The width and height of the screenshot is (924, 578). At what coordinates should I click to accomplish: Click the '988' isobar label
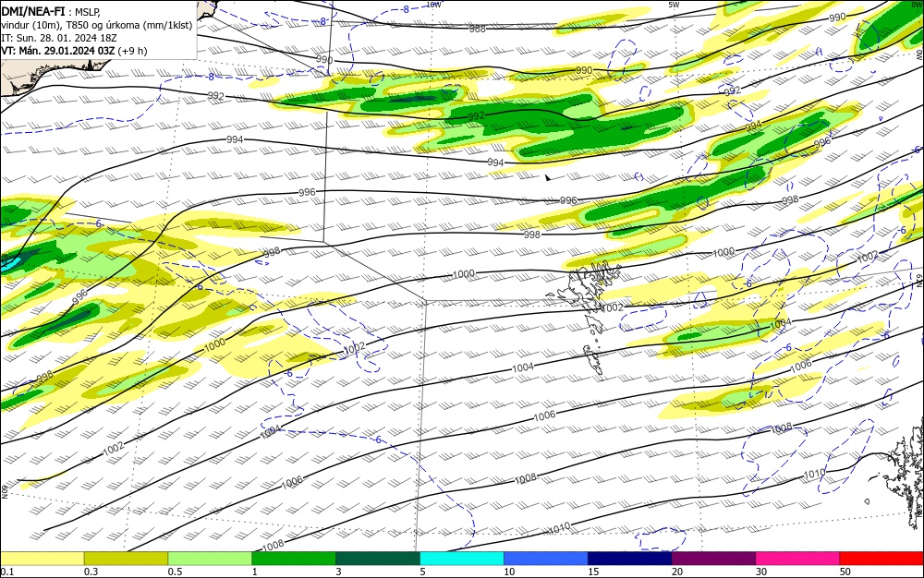click(x=478, y=29)
